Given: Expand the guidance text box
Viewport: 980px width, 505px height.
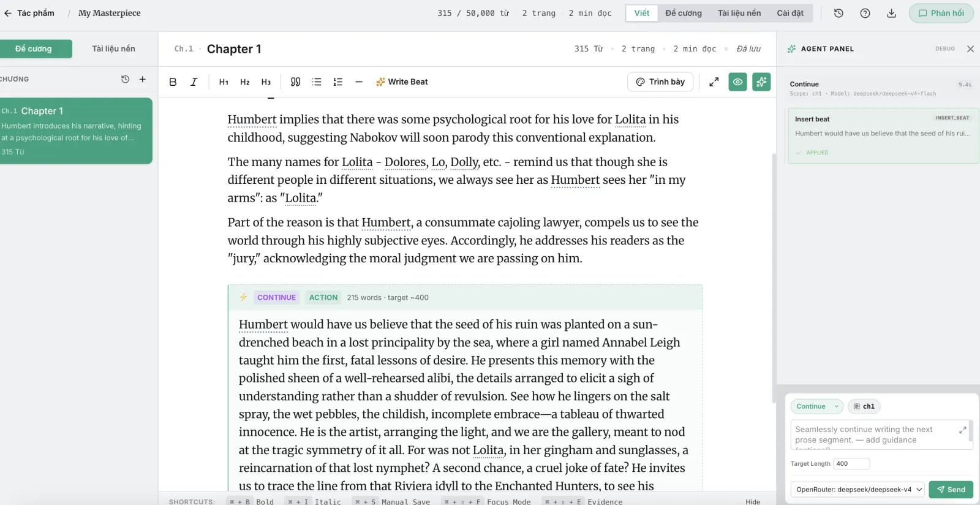Looking at the screenshot, I should (962, 430).
